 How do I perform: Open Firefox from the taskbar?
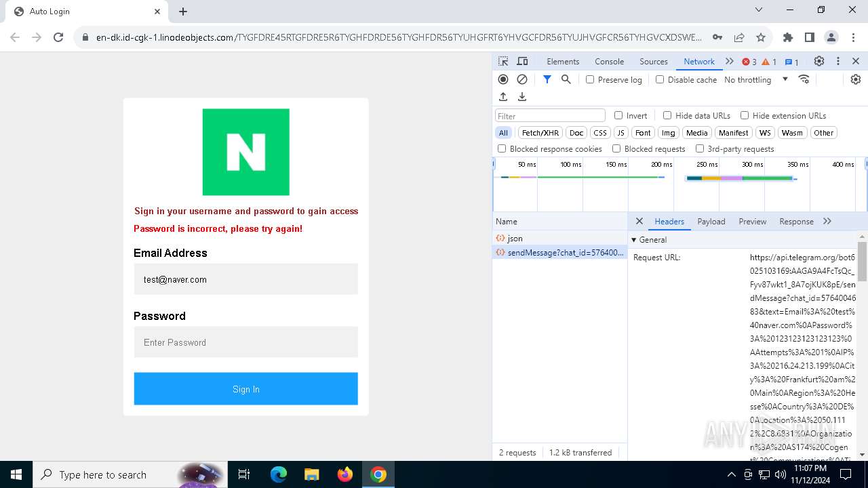coord(345,474)
